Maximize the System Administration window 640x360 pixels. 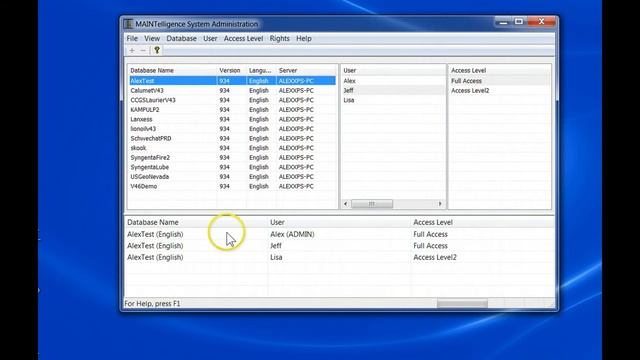[519, 22]
